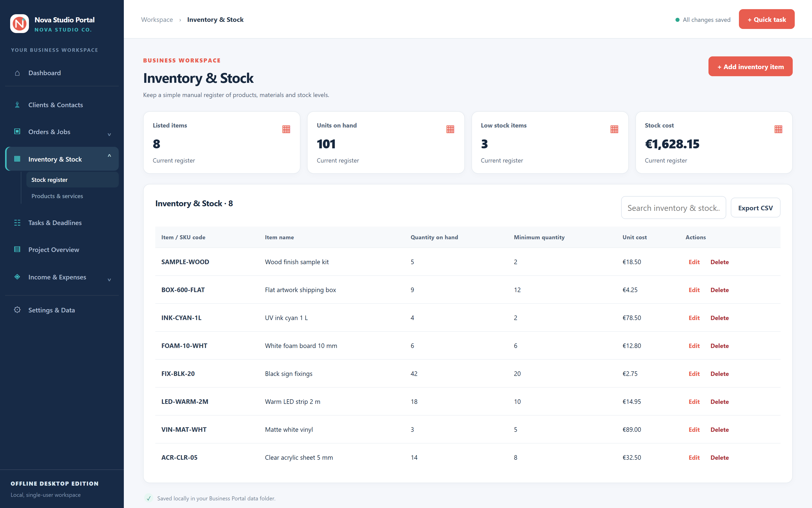Focus the Search inventory & stock field
The height and width of the screenshot is (508, 812).
point(673,208)
